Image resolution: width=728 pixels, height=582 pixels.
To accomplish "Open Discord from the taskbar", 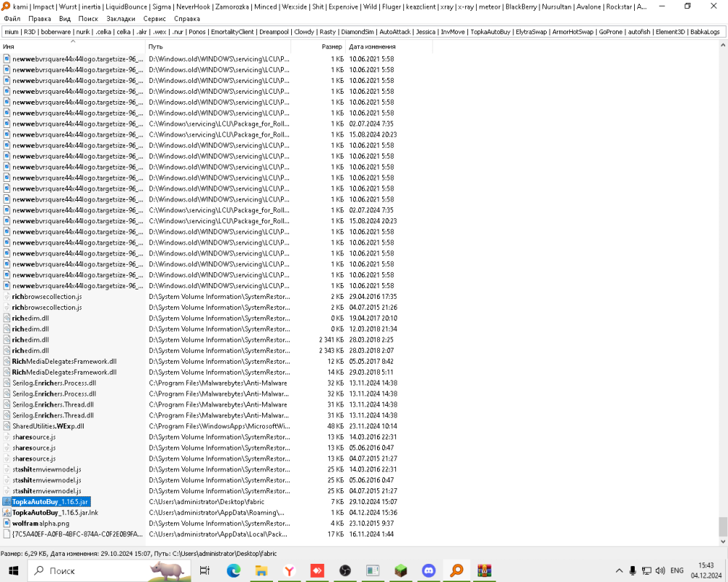I will (429, 570).
